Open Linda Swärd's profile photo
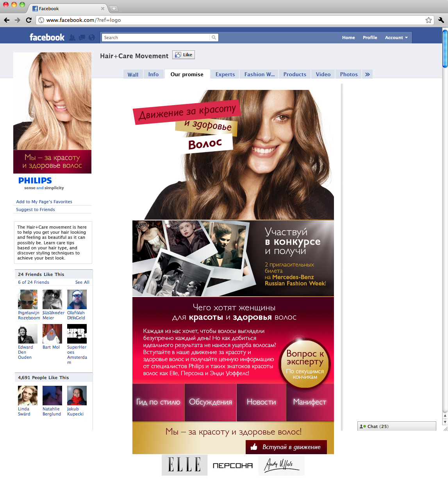Viewport: 448px width, 487px height. click(x=28, y=396)
